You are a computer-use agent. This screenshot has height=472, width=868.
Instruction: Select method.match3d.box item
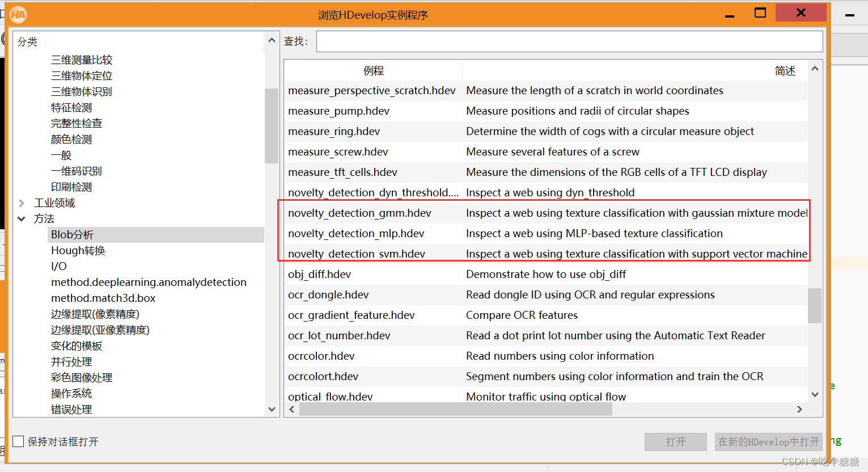103,298
